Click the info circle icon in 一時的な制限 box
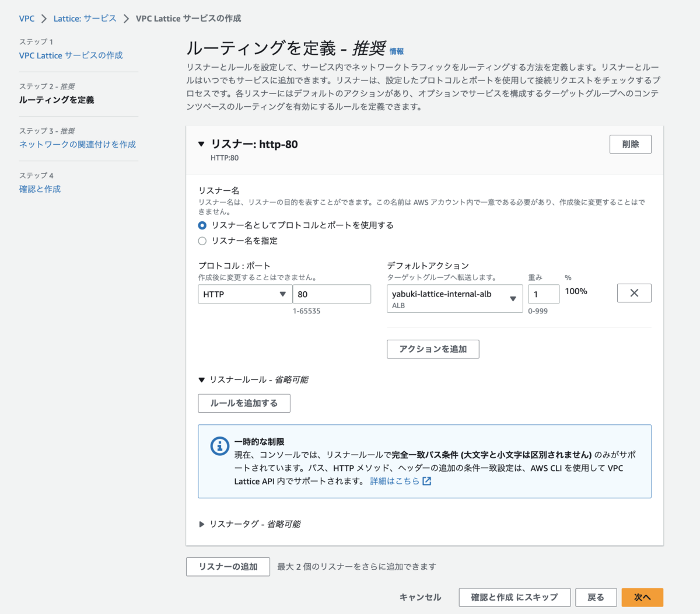Viewport: 700px width, 614px height. click(x=220, y=446)
